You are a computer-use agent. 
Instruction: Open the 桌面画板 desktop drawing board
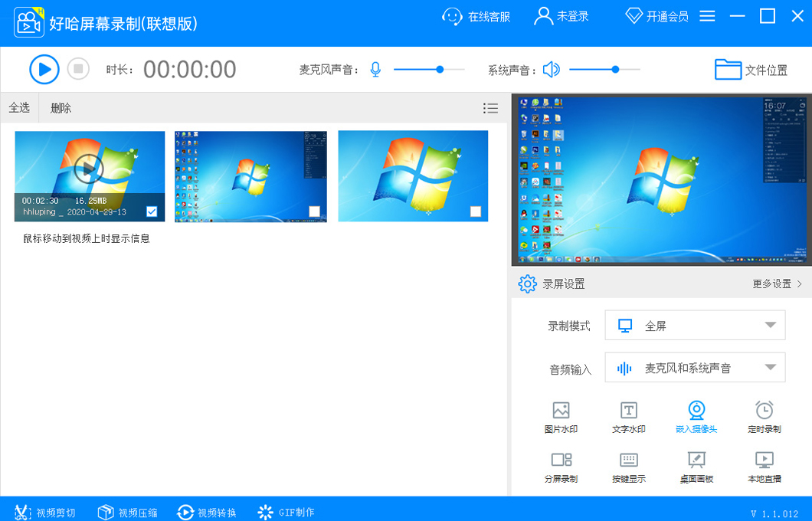696,466
